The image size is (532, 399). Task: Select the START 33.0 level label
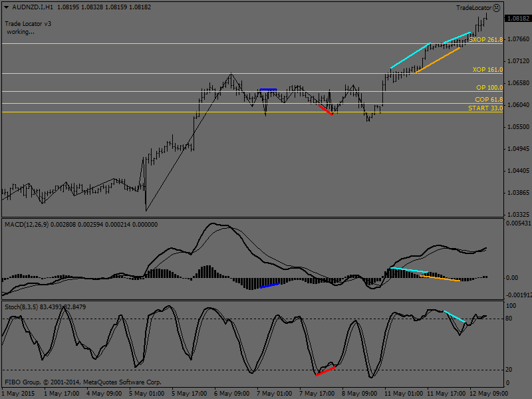(x=485, y=108)
